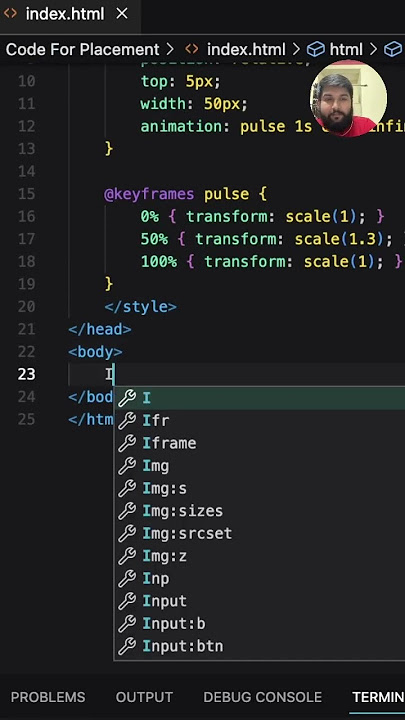Switch to the PROBLEMS panel tab
The width and height of the screenshot is (405, 720).
tap(48, 697)
